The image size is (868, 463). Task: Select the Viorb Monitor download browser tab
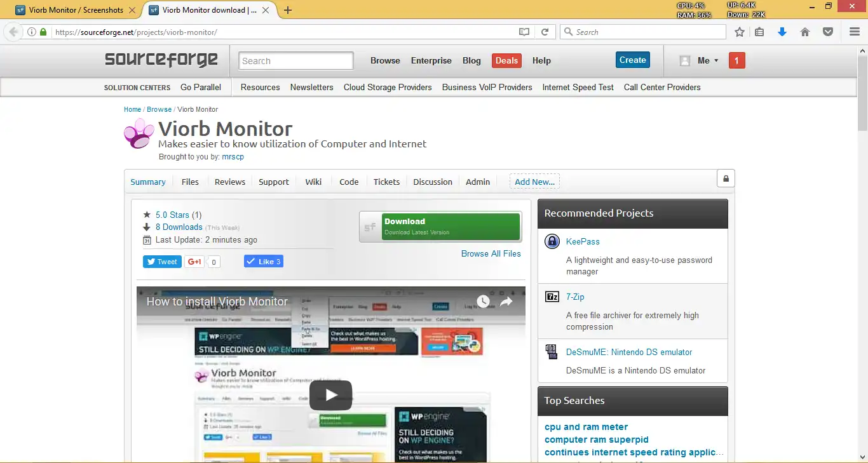pos(209,10)
